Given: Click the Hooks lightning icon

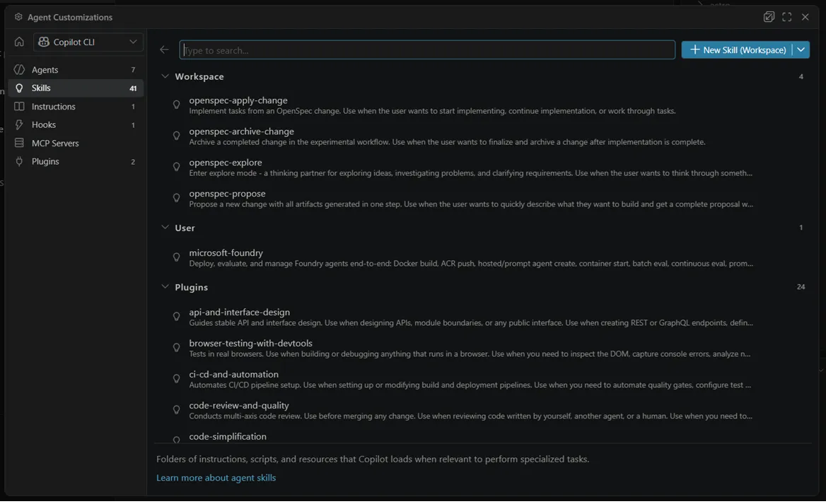Looking at the screenshot, I should (x=19, y=125).
